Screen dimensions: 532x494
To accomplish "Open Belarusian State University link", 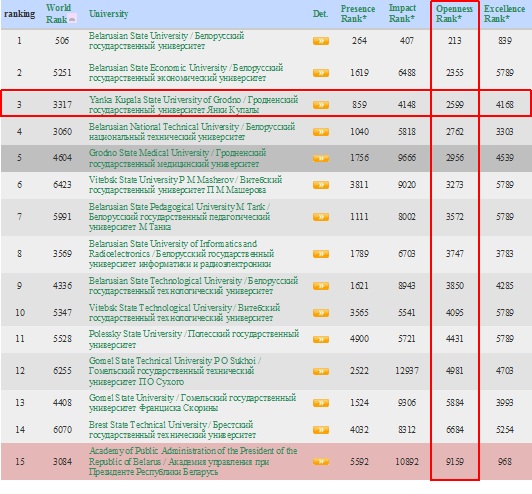I will click(x=166, y=41).
